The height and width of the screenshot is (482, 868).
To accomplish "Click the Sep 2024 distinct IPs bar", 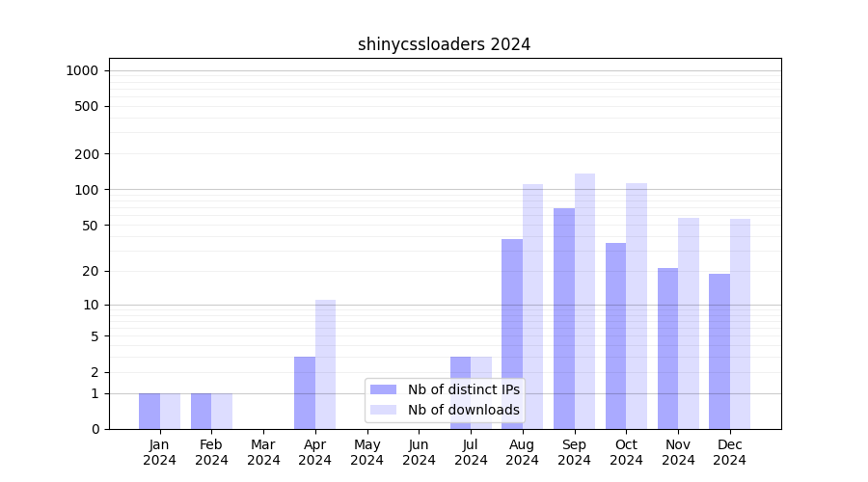I will [564, 318].
